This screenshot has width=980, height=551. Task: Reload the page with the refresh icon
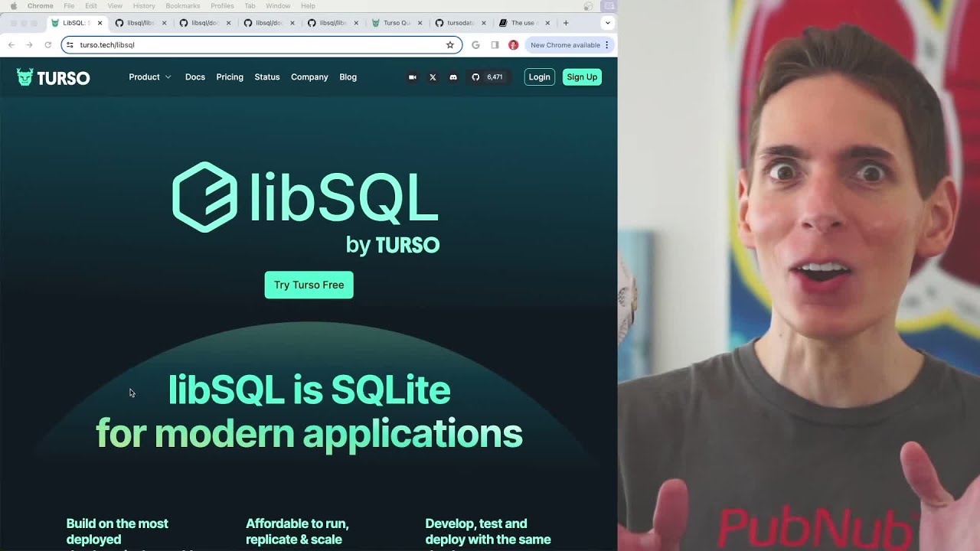click(x=47, y=45)
